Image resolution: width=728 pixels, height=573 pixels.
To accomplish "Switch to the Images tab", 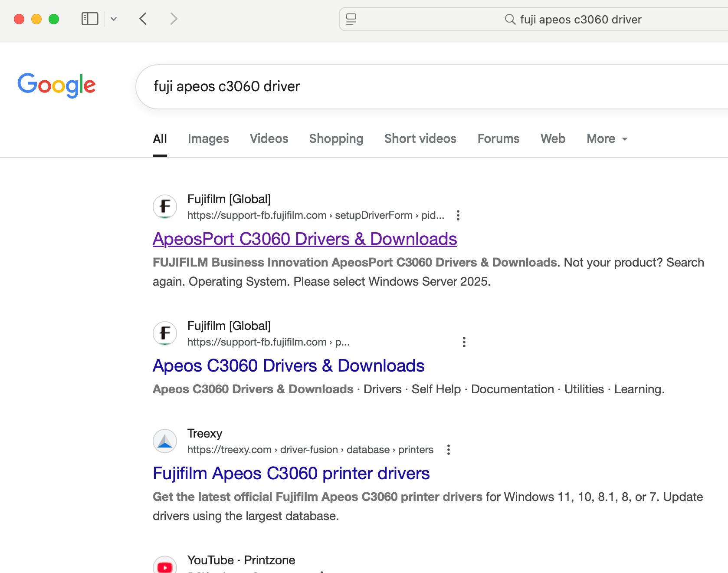I will point(208,139).
